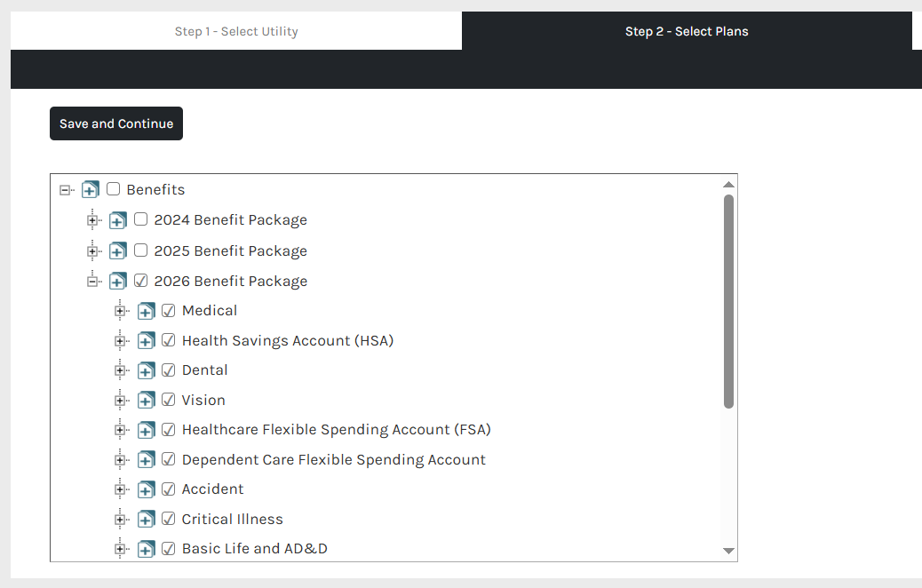
Task: Select the Basic Life and AD&D label
Action: [x=255, y=549]
